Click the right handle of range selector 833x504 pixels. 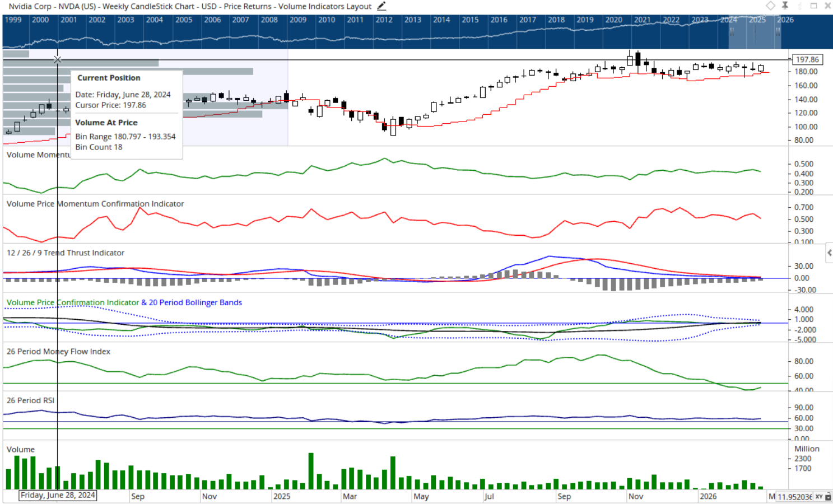(778, 31)
